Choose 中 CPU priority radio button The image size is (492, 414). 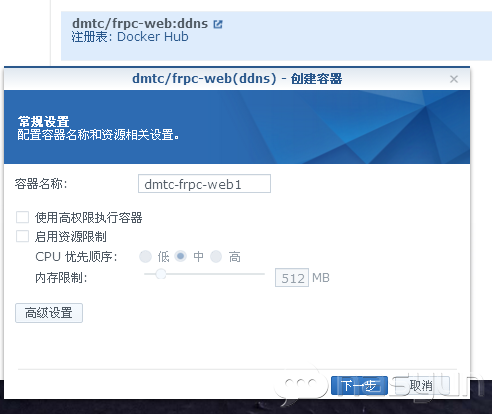click(180, 256)
